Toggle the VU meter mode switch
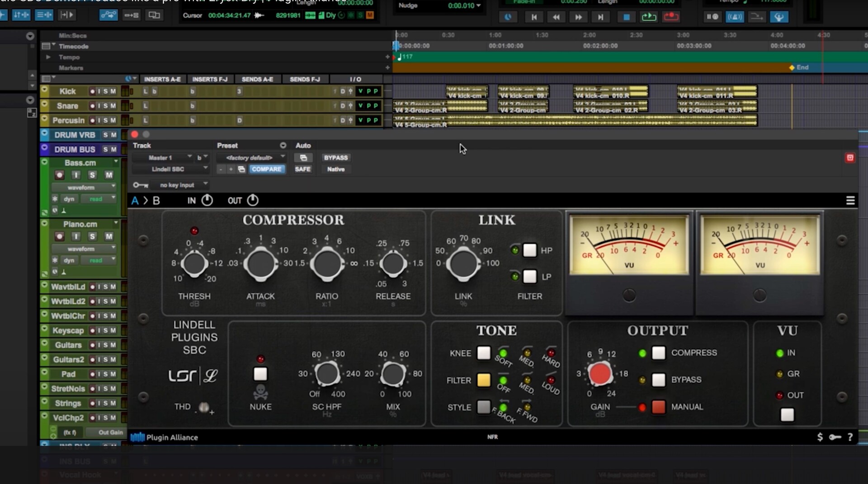The image size is (868, 484). click(787, 415)
